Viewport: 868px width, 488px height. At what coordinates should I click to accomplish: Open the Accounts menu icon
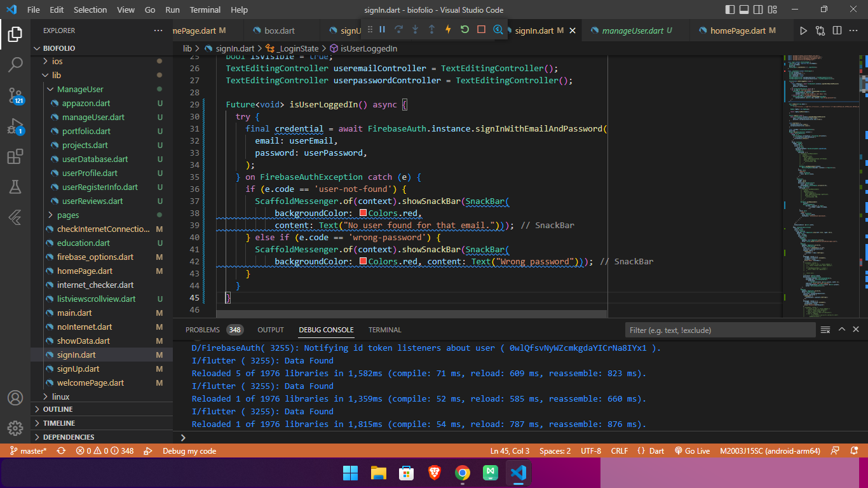click(15, 398)
